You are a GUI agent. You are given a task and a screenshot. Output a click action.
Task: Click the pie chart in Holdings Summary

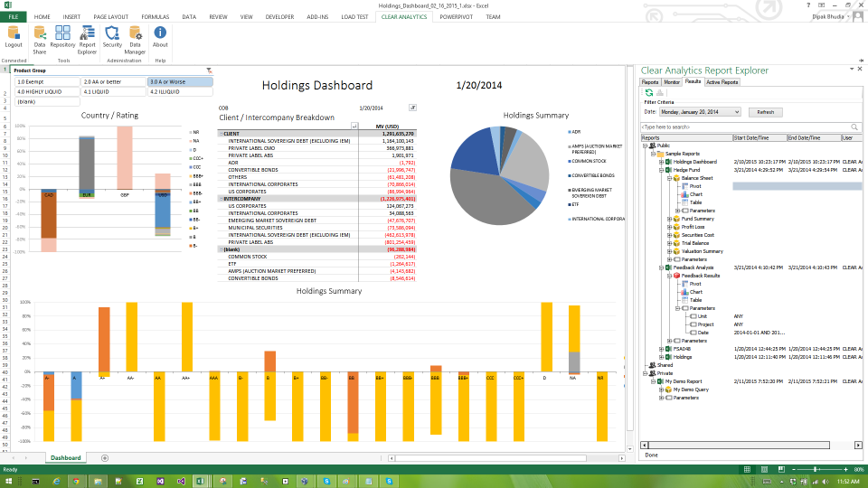tap(499, 175)
